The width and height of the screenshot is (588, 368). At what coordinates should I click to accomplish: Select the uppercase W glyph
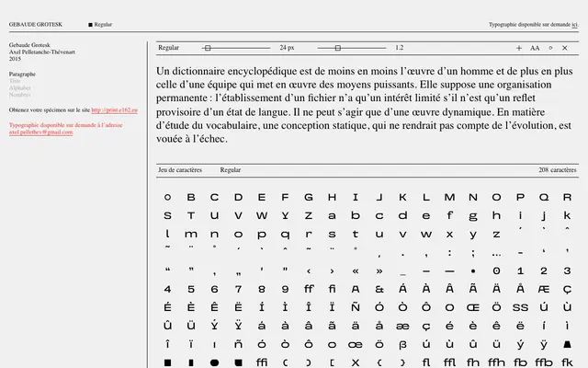tap(262, 215)
